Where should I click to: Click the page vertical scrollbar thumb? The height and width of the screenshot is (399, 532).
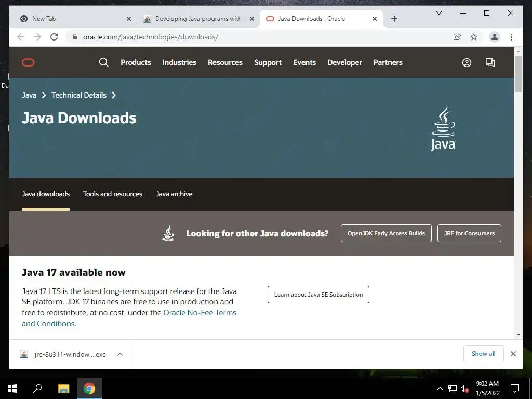pyautogui.click(x=518, y=74)
